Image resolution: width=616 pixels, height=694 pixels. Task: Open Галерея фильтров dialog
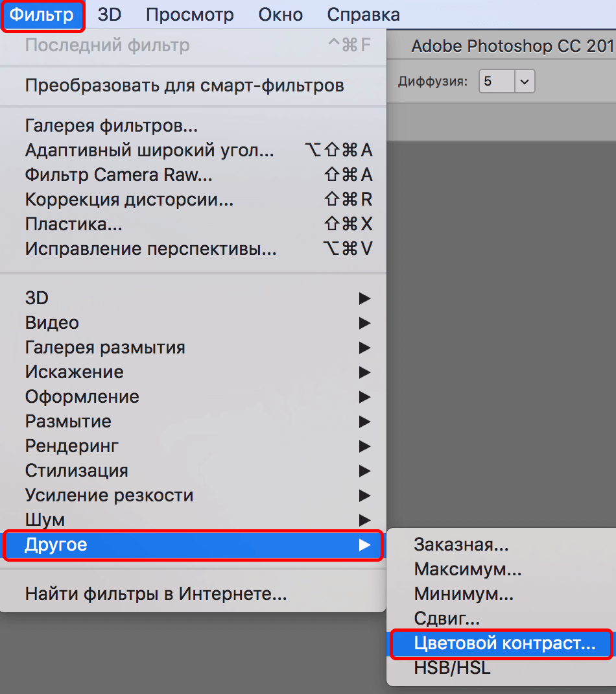112,126
